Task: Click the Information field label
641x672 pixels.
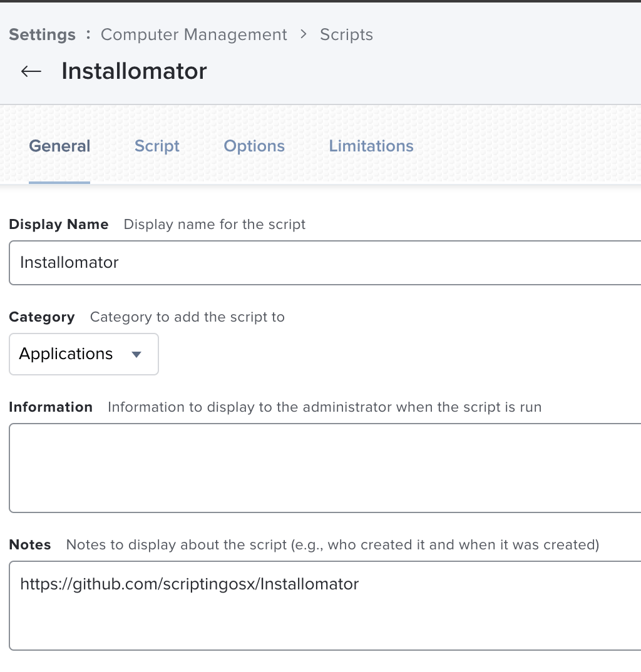Action: click(x=51, y=407)
